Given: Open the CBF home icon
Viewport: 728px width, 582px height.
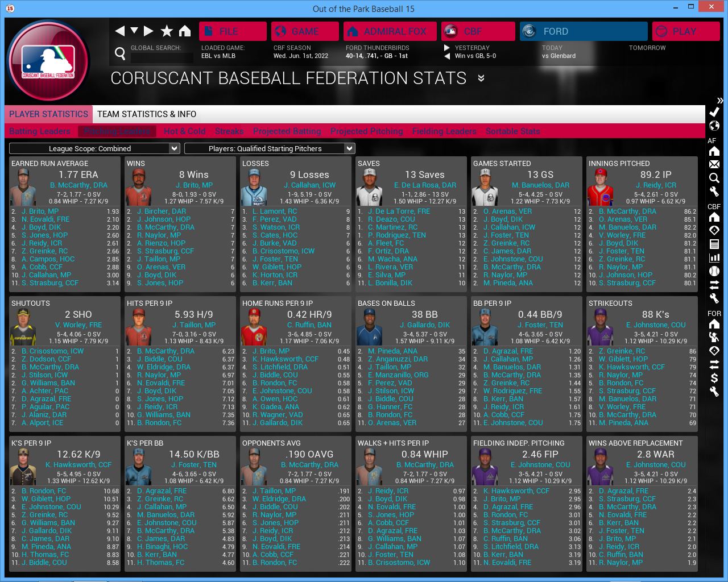Looking at the screenshot, I should pos(714,217).
